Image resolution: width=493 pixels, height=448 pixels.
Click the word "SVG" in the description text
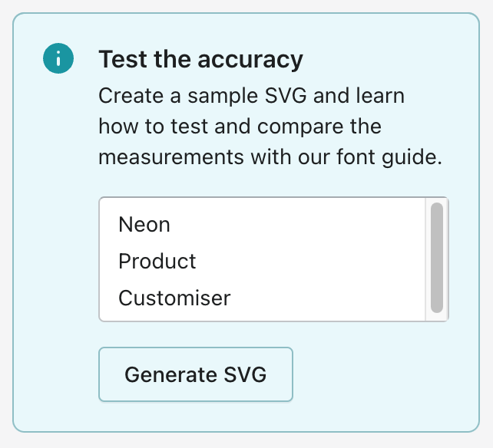coord(286,97)
